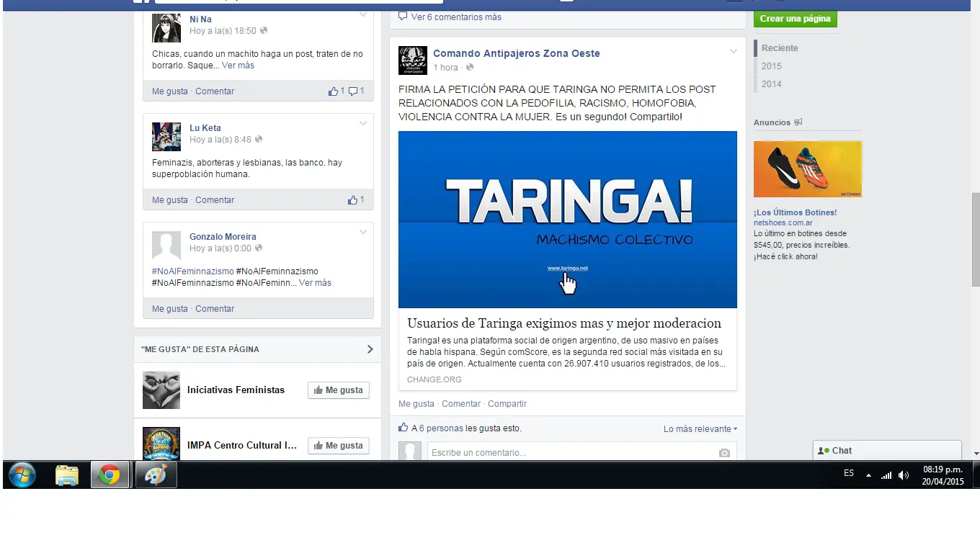Like the Iniciativas Feministas page

pos(339,390)
